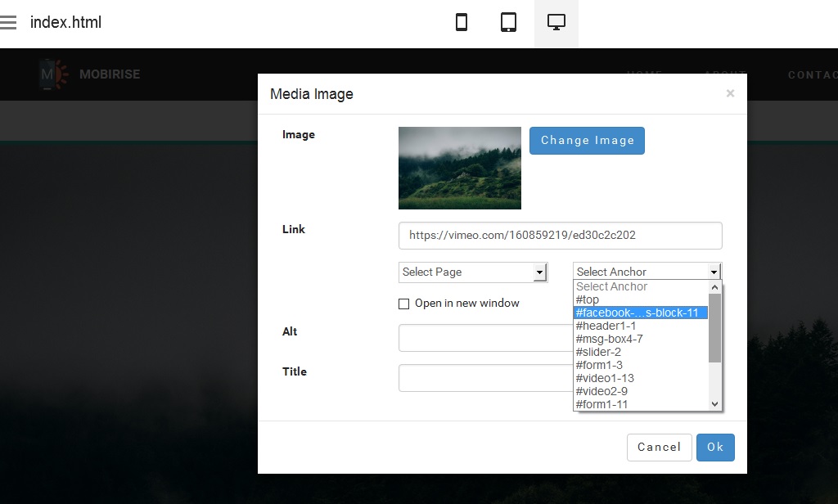
Task: Dismiss dialog with the X icon
Action: click(730, 92)
